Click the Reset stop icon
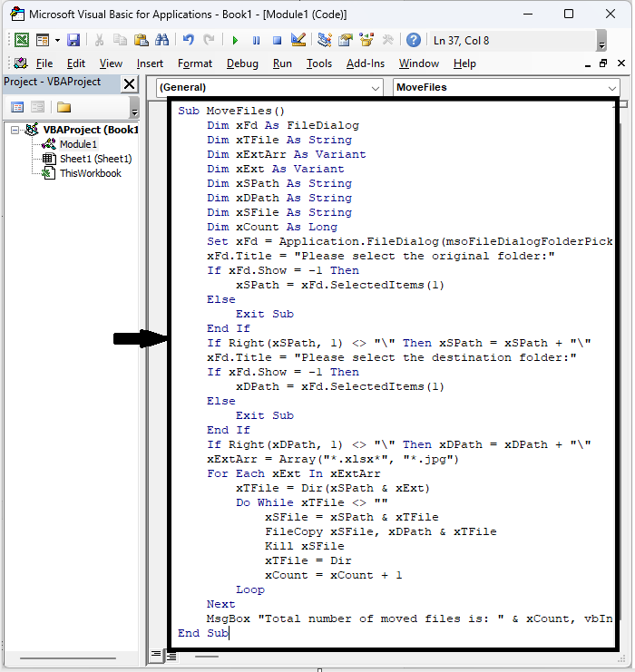Image resolution: width=635 pixels, height=672 pixels. click(277, 41)
